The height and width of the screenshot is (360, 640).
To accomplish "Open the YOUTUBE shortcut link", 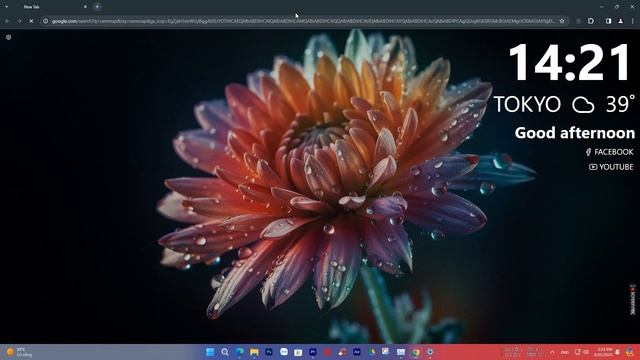I will [611, 167].
